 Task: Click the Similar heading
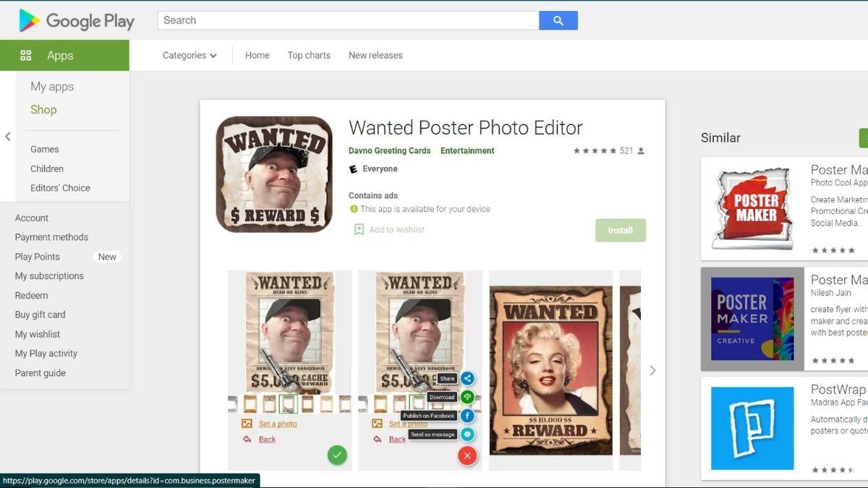pos(720,138)
